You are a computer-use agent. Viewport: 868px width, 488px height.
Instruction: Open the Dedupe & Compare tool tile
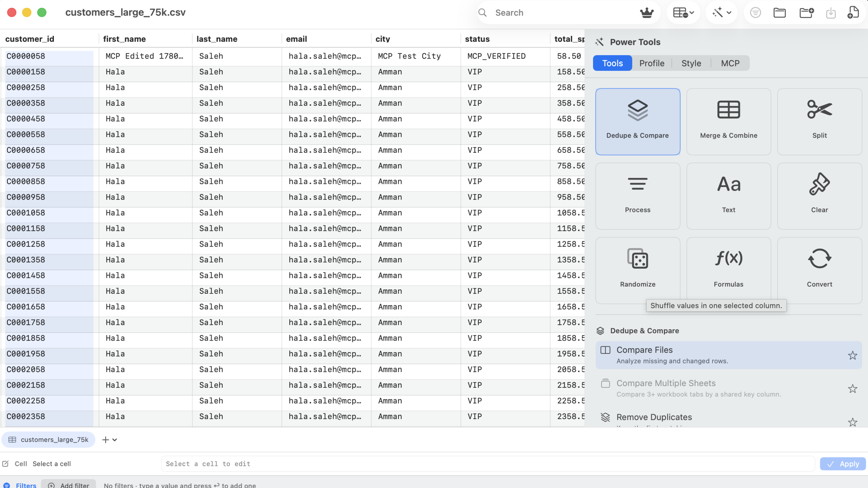(x=637, y=122)
